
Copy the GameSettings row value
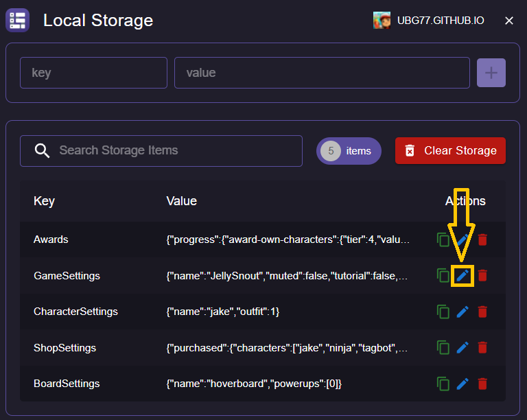tap(443, 276)
